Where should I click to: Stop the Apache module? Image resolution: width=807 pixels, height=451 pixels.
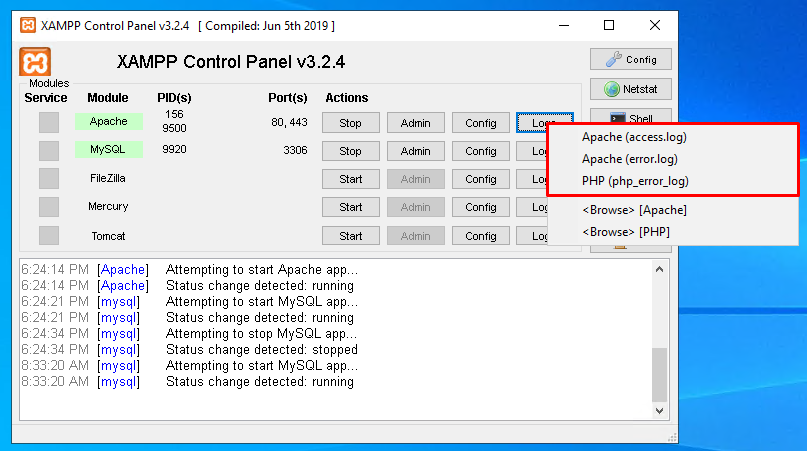tap(350, 123)
